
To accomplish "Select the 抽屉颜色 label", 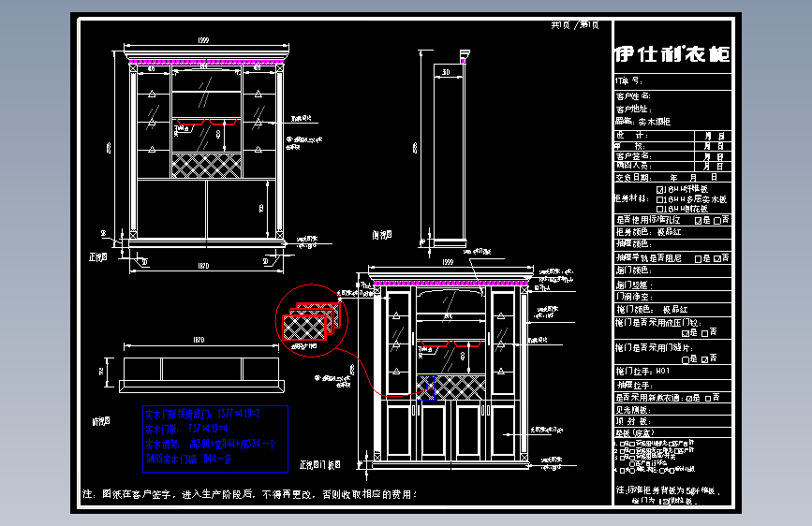I will pos(634,244).
